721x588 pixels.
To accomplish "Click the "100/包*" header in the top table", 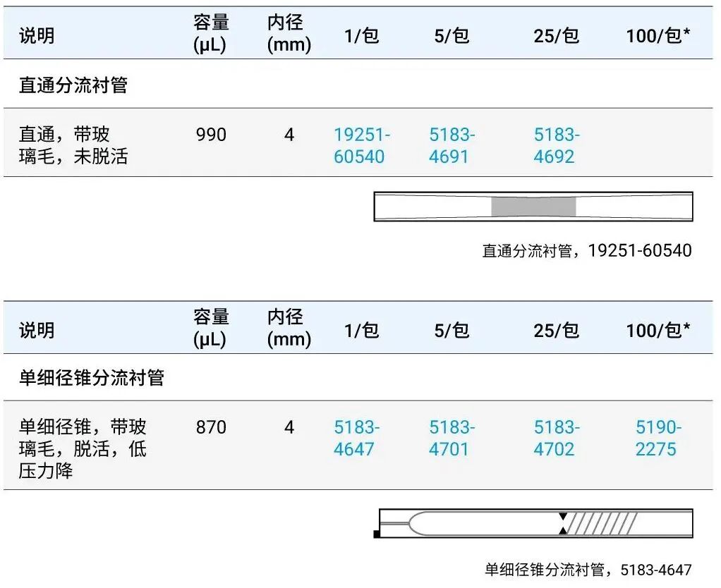I will point(658,35).
